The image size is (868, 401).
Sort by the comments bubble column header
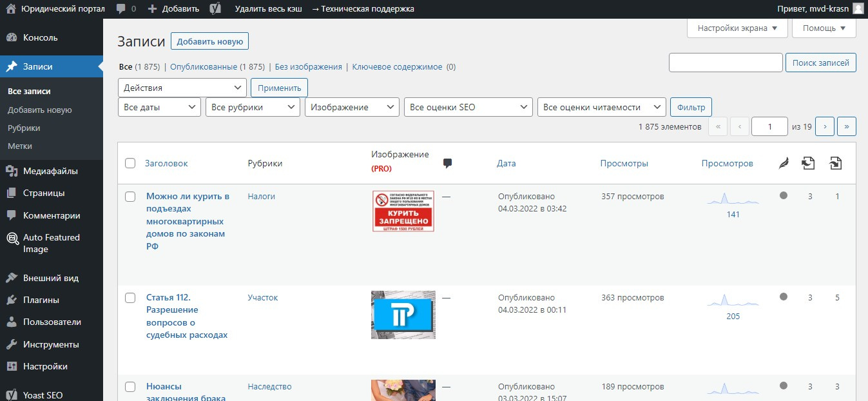[448, 163]
